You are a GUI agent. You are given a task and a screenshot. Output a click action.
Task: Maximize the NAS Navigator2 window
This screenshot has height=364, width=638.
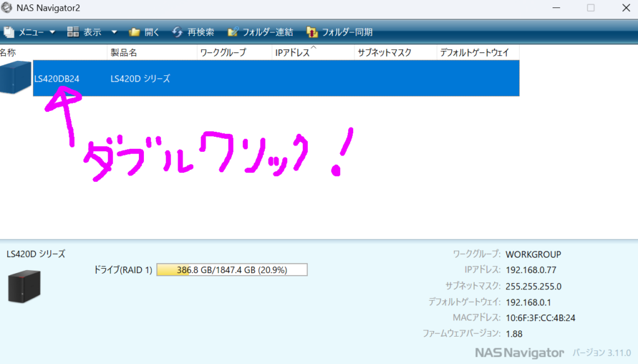(591, 7)
